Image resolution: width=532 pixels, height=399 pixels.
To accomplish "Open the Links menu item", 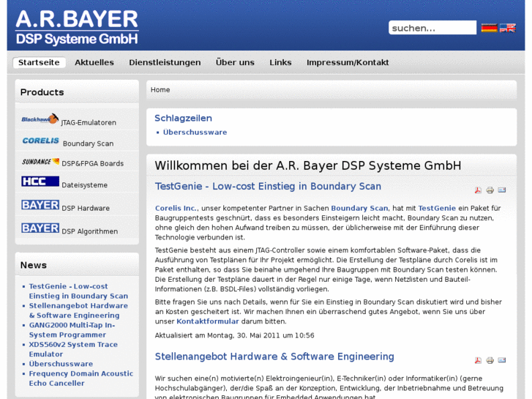I will [x=280, y=62].
